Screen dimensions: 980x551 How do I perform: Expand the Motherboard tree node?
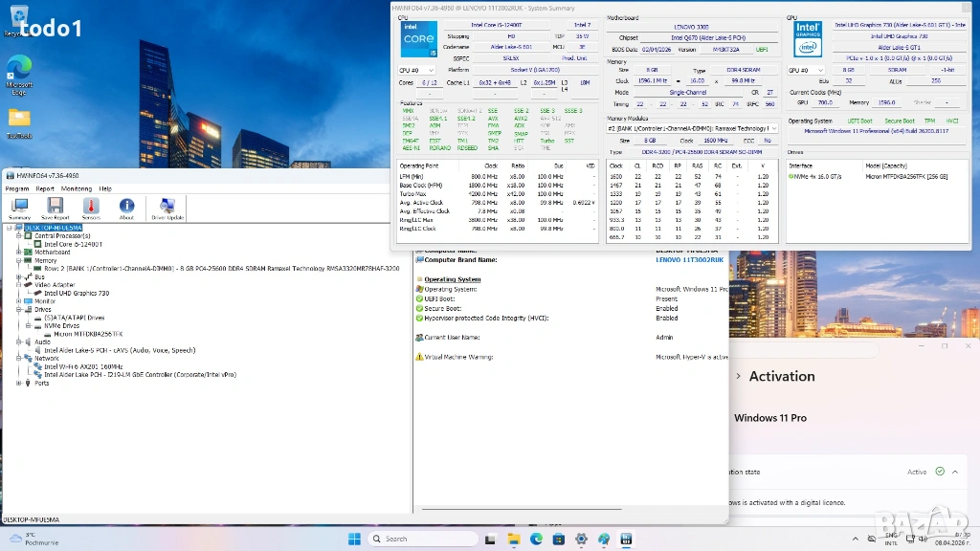point(18,253)
